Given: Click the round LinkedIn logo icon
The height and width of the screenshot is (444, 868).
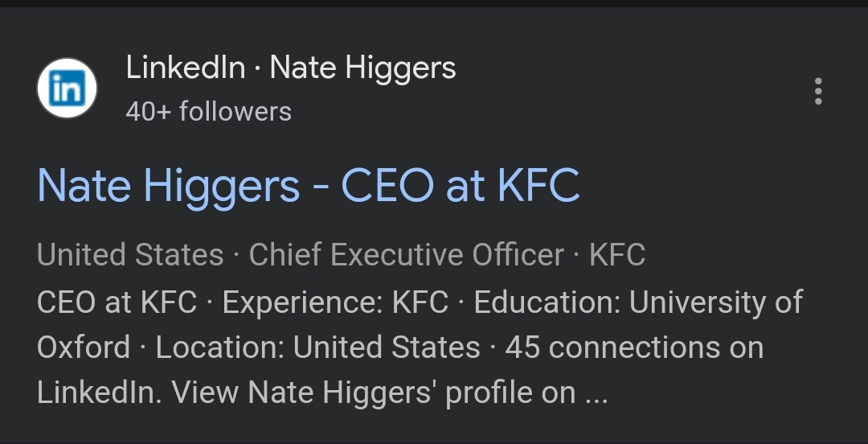Looking at the screenshot, I should [x=67, y=88].
